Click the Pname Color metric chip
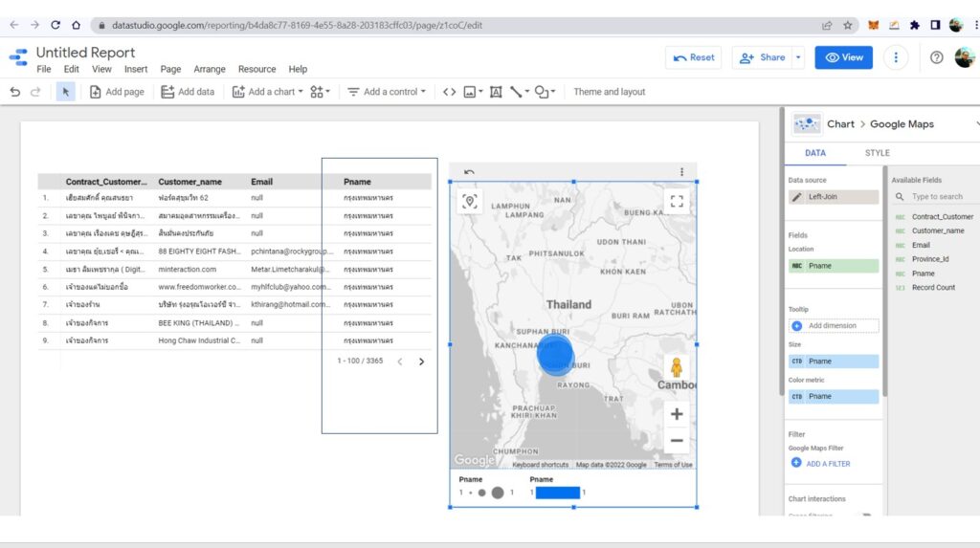The height and width of the screenshot is (548, 980). [834, 396]
